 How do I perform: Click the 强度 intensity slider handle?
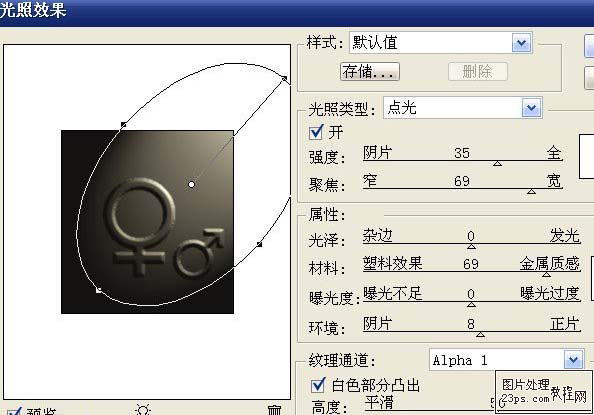(x=497, y=164)
